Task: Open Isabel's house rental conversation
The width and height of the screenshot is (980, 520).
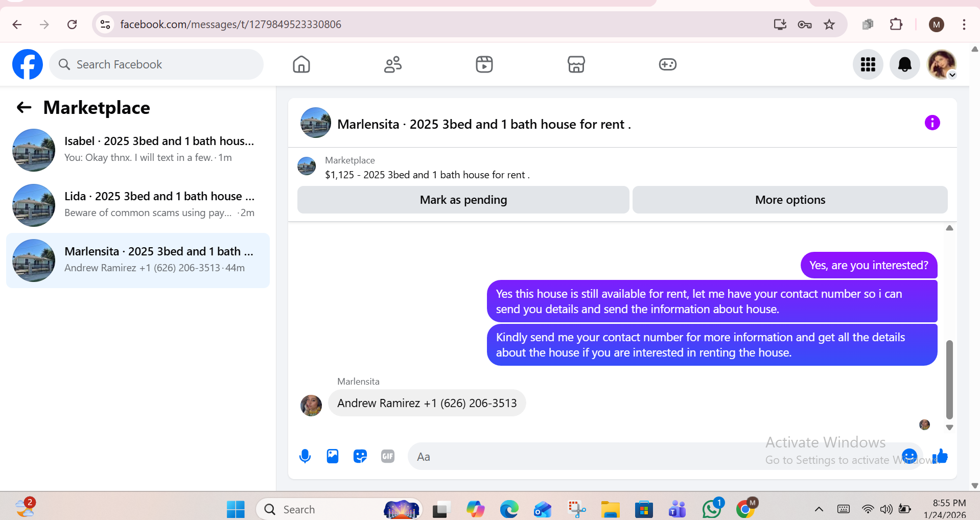Action: [x=138, y=150]
